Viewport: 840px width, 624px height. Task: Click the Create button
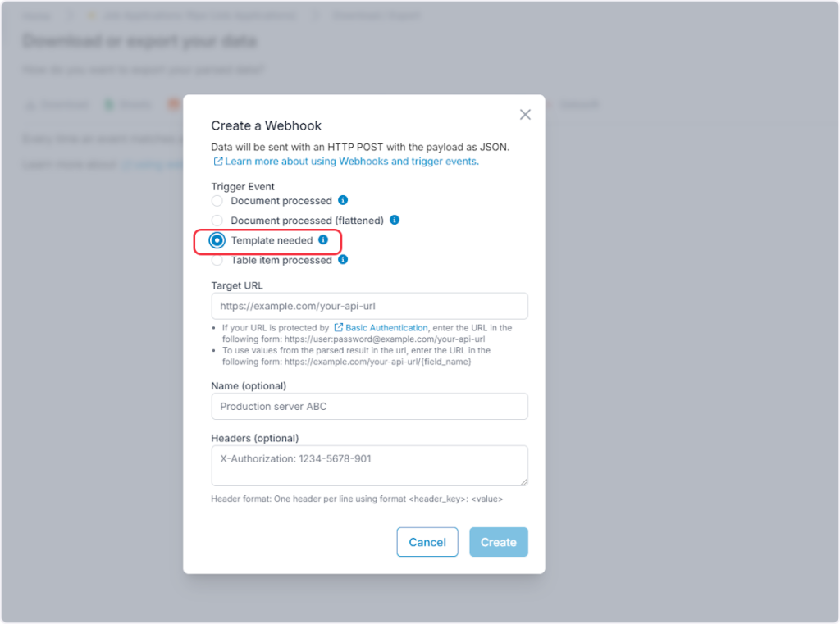click(x=498, y=542)
